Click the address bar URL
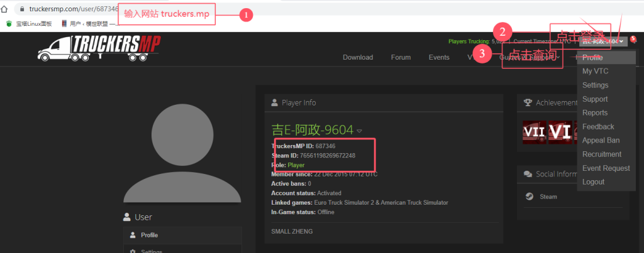Image resolution: width=644 pixels, height=253 pixels. [74, 9]
